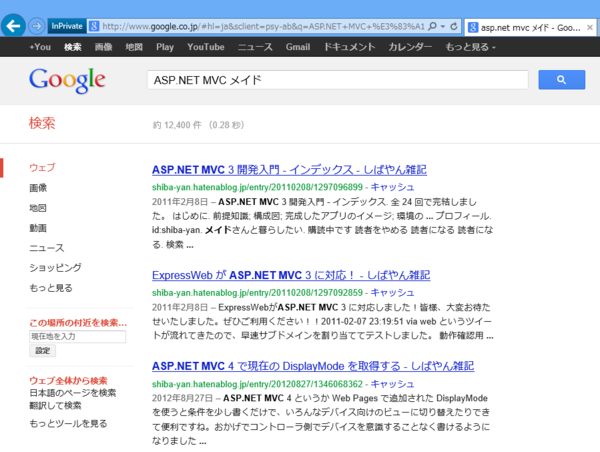
Task: Select the asp.net mvc メイド browser tab
Action: pyautogui.click(x=530, y=27)
